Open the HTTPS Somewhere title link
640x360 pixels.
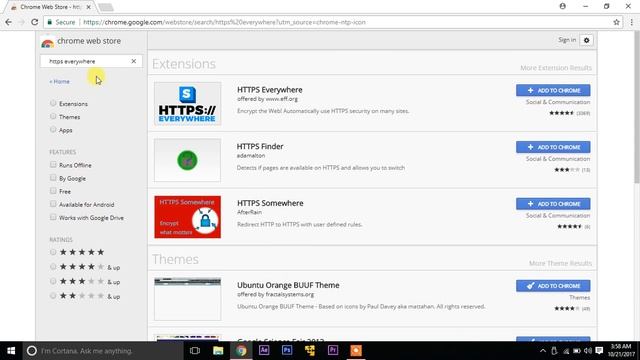270,203
